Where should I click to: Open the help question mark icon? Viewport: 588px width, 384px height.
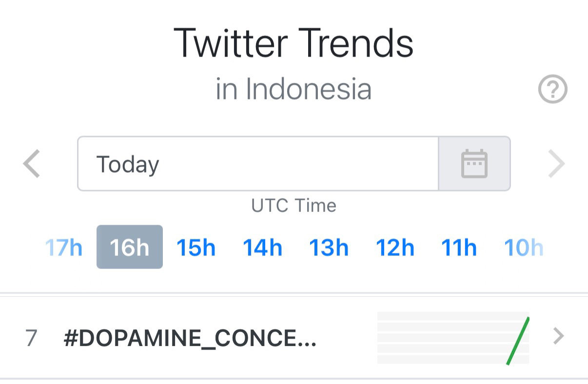(552, 90)
